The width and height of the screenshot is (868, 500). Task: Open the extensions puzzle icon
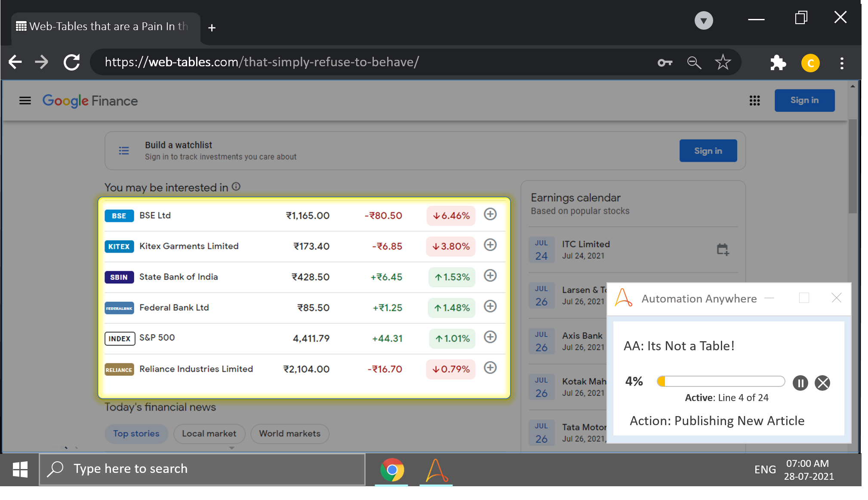pos(778,63)
